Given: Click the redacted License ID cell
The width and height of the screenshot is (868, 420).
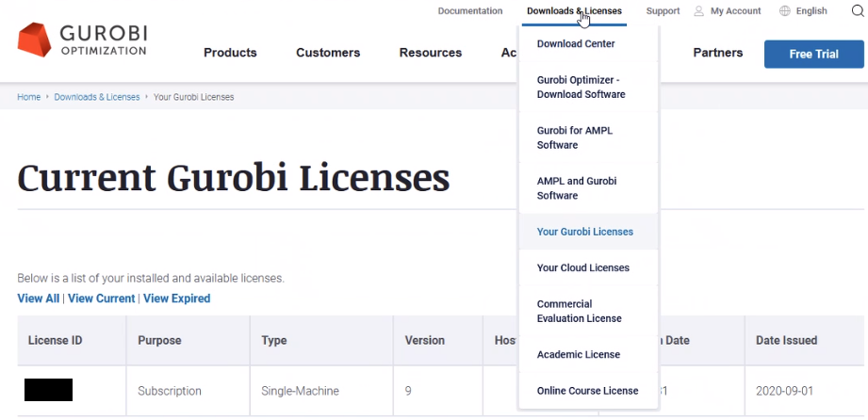Looking at the screenshot, I should pyautogui.click(x=49, y=390).
